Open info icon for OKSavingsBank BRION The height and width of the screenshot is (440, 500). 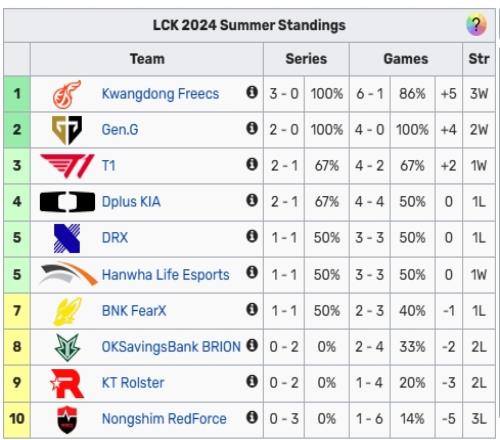(252, 345)
